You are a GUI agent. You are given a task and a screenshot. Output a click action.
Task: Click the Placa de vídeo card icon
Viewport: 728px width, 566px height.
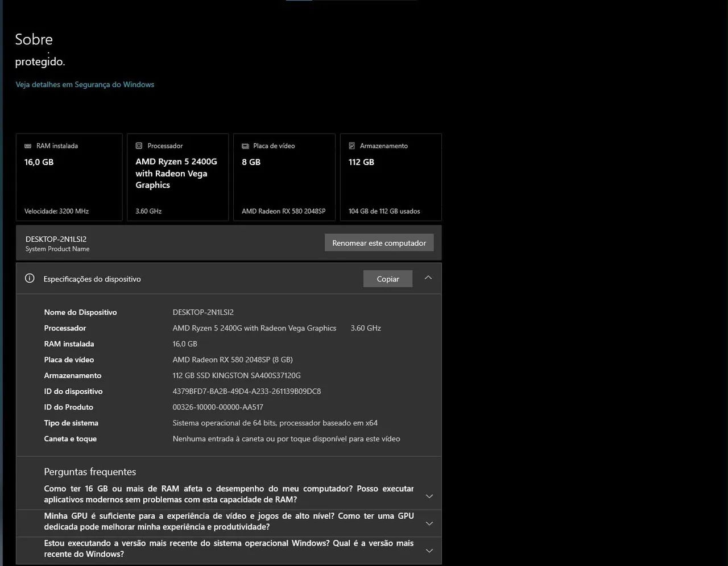point(245,146)
